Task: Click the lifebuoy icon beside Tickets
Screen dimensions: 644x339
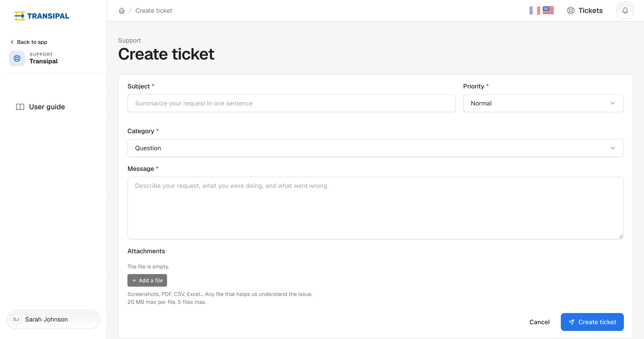Action: click(570, 11)
